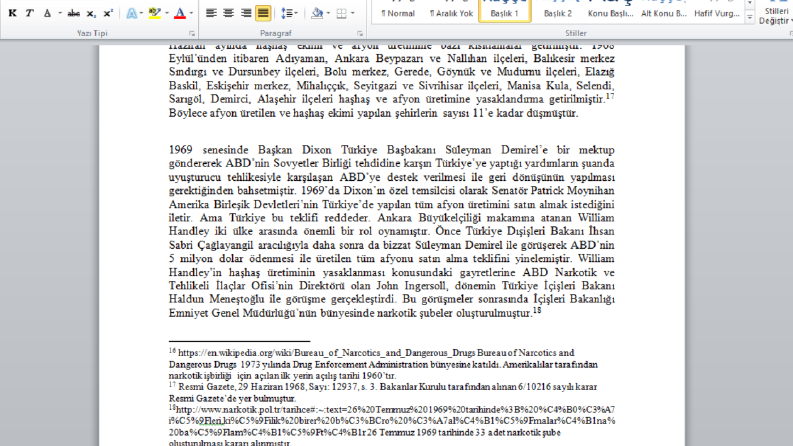Click "Senatör Patrick Moynihan" in text

point(555,191)
